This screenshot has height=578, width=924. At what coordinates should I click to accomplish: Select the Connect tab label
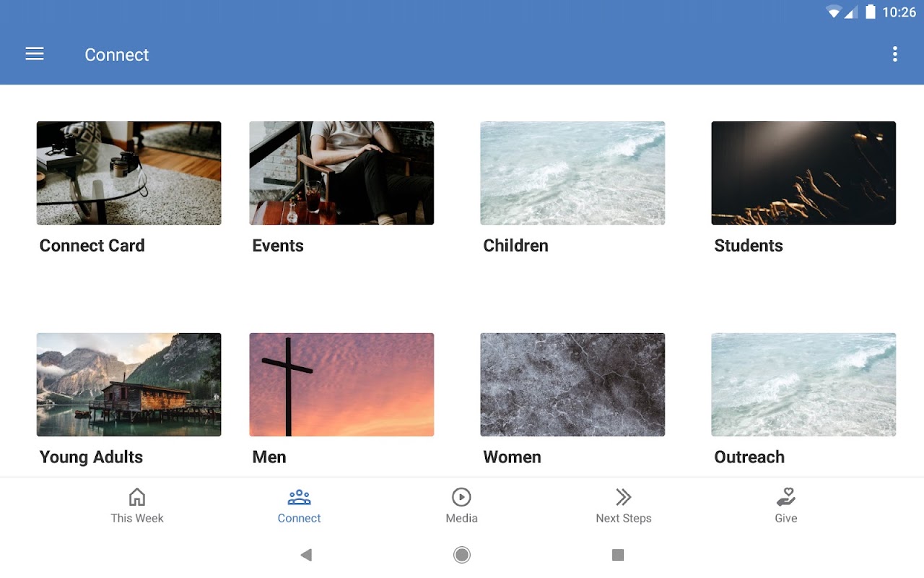(299, 518)
